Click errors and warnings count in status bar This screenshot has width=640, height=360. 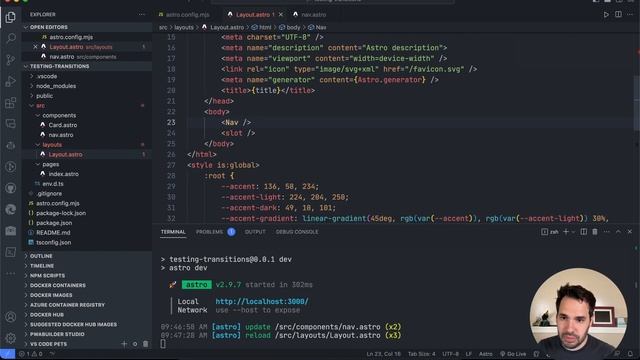point(31,354)
